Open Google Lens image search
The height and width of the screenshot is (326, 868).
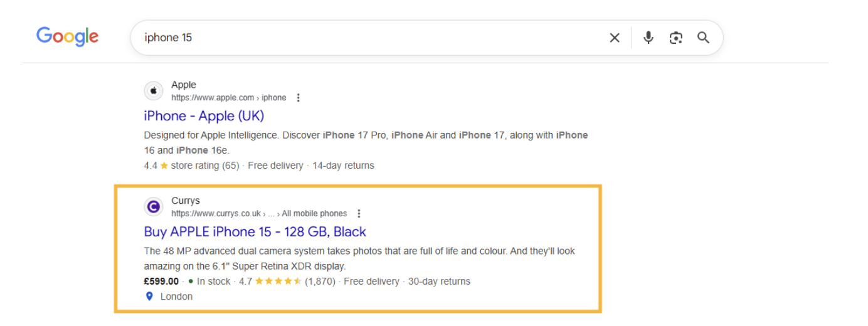[x=675, y=38]
